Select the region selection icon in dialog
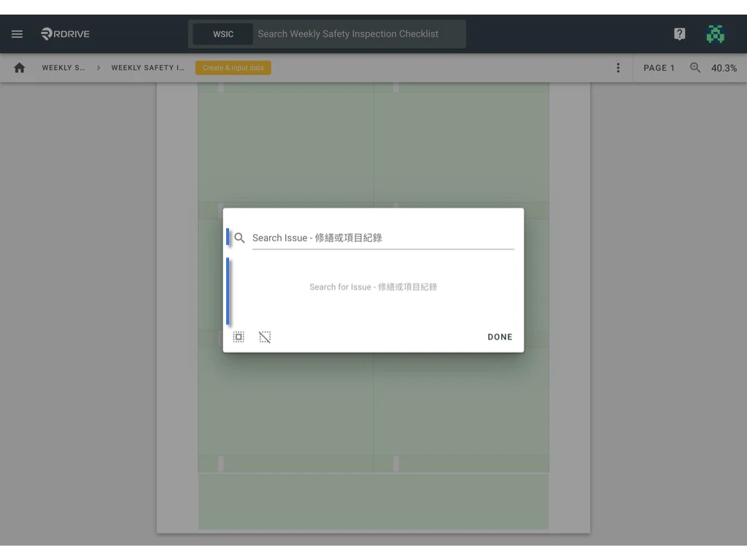 (x=239, y=336)
